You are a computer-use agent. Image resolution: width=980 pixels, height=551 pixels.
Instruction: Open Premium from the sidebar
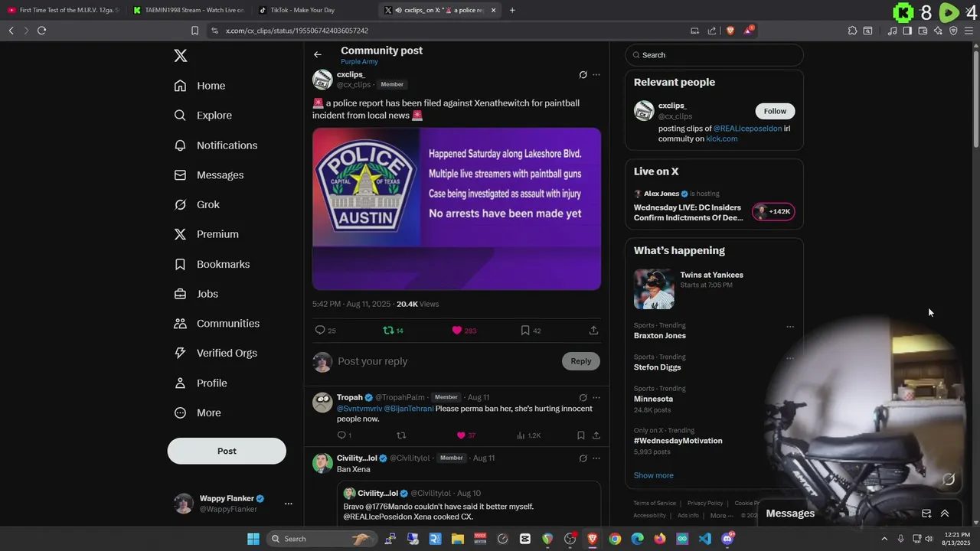(x=206, y=234)
